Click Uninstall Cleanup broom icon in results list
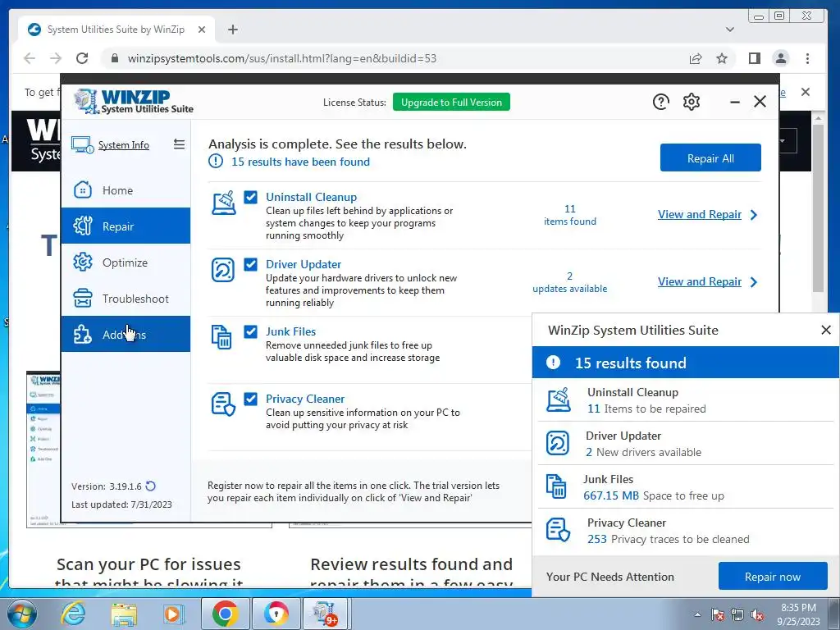Screen dimensions: 840x630 click(x=223, y=203)
